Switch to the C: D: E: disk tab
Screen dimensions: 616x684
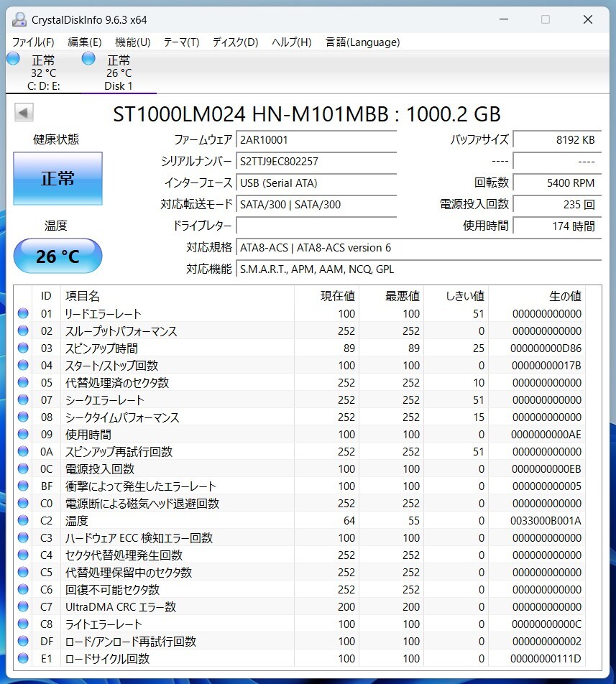[43, 73]
